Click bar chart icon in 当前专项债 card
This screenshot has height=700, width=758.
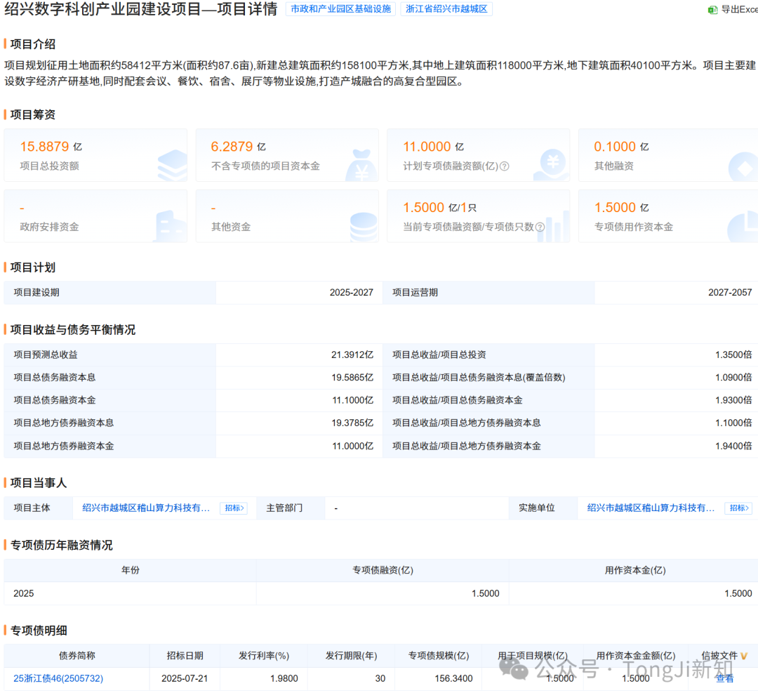[x=553, y=226]
